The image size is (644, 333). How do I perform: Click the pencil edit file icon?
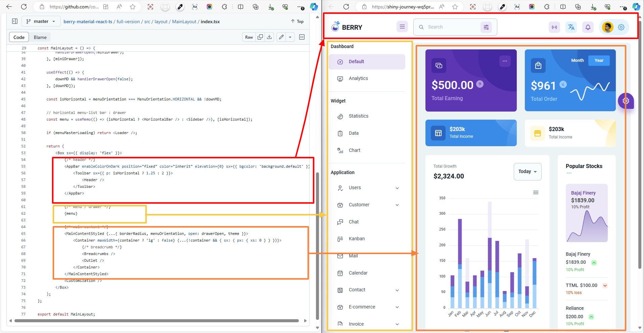(281, 37)
